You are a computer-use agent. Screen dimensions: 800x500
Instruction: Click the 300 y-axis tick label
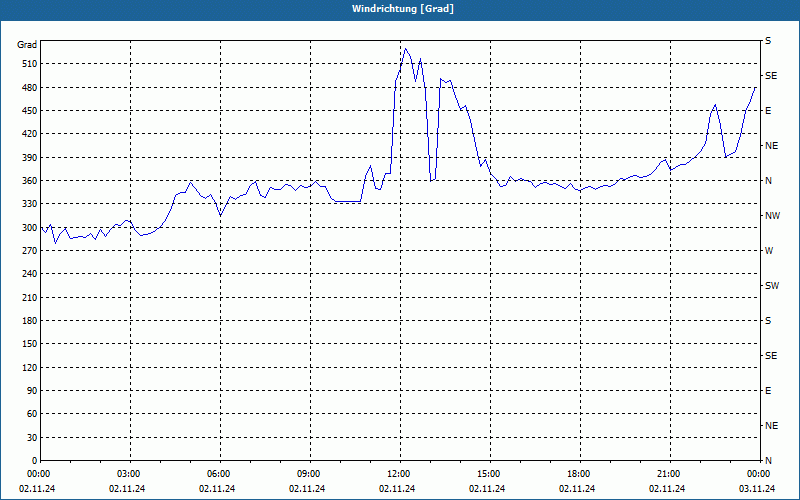tap(30, 228)
